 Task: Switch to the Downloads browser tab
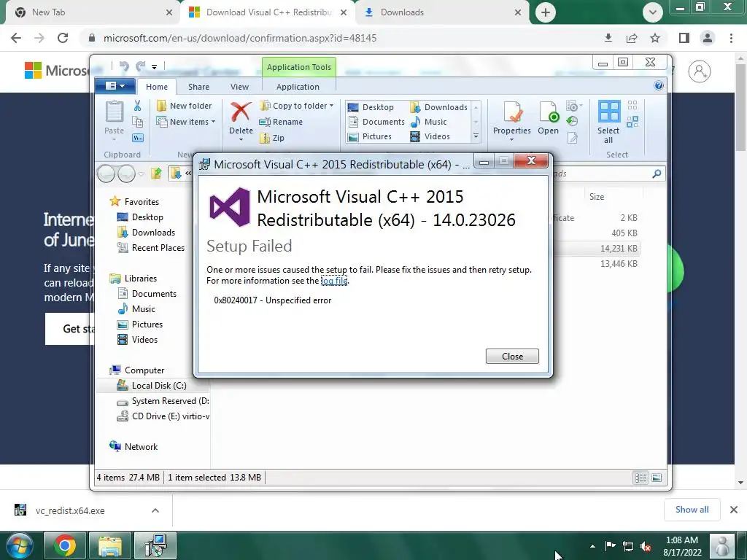443,12
